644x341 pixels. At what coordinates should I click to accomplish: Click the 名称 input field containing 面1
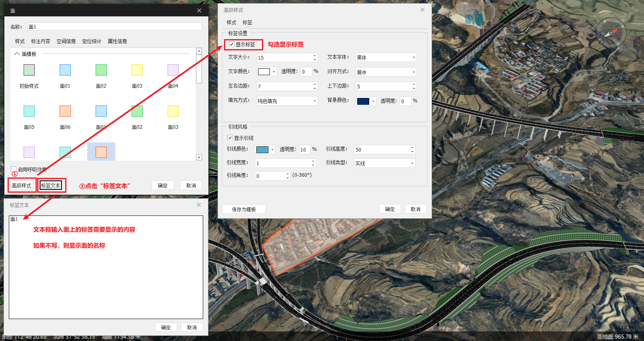pyautogui.click(x=114, y=27)
